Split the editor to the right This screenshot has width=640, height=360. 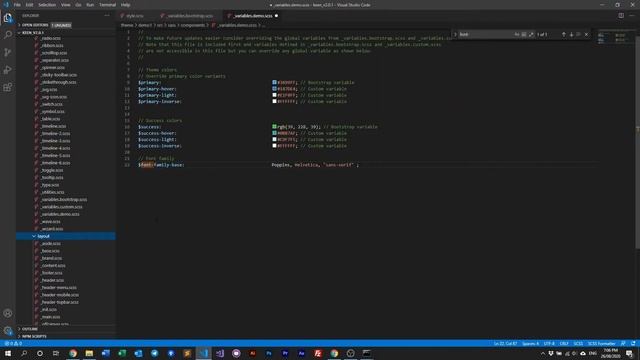(621, 16)
